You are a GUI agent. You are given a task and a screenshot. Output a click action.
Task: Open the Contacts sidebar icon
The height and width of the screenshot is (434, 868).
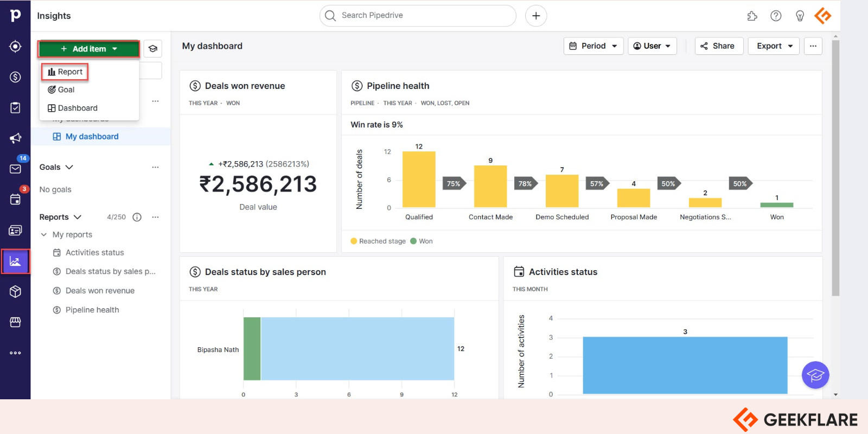[x=15, y=231]
